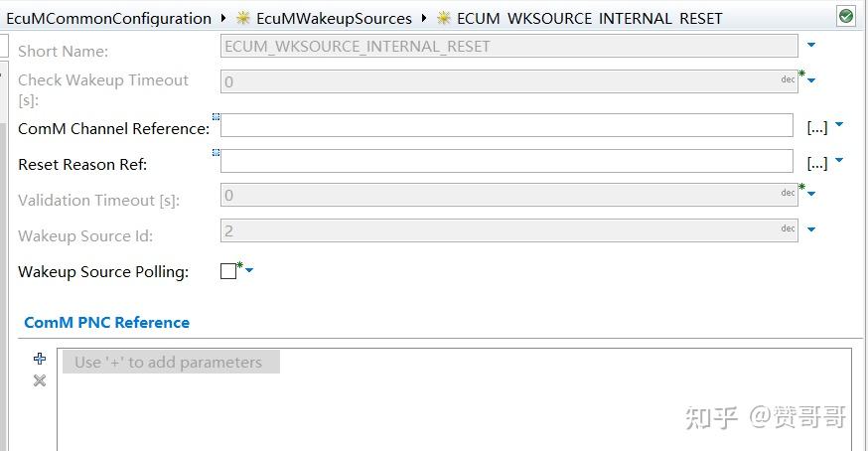Open Reset Reason Ref dropdown arrow
The height and width of the screenshot is (451, 868).
click(839, 160)
